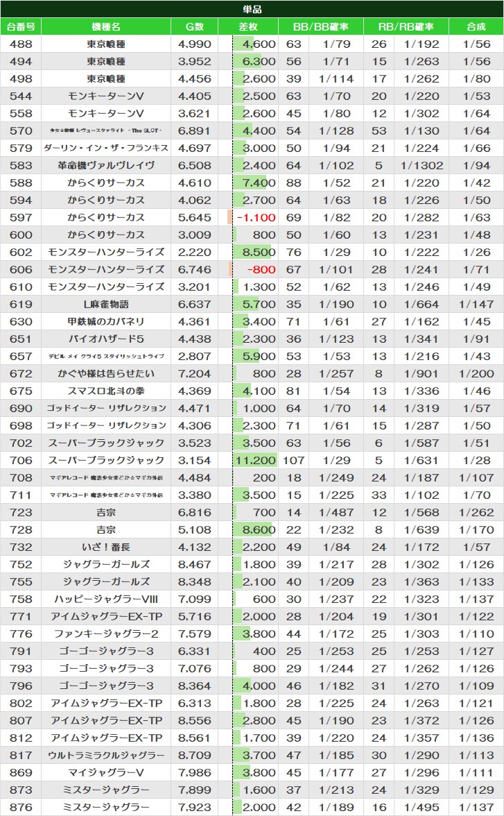
Task: Click the negative -1,100 value
Action: click(256, 218)
